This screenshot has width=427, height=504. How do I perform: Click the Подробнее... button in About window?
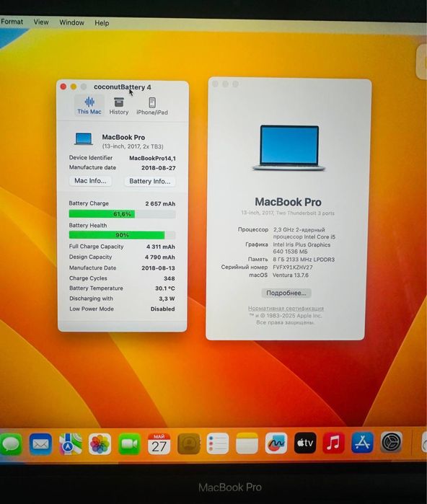pyautogui.click(x=286, y=293)
